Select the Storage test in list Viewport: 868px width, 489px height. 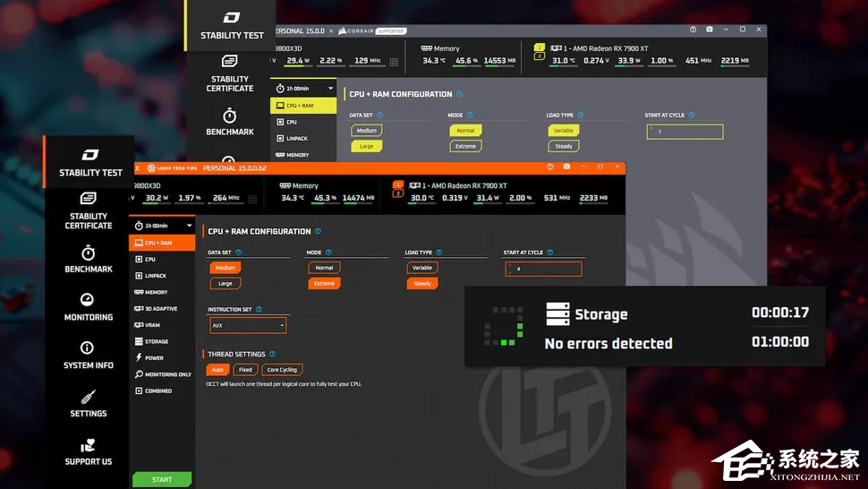click(162, 342)
